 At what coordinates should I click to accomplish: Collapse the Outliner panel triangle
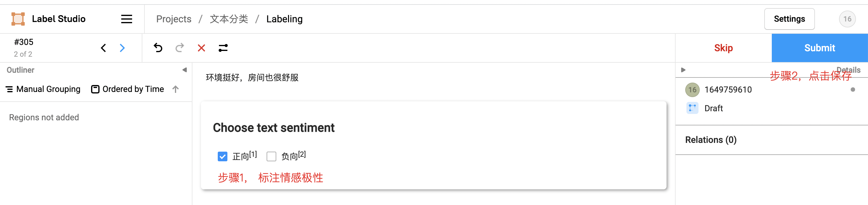coord(184,70)
